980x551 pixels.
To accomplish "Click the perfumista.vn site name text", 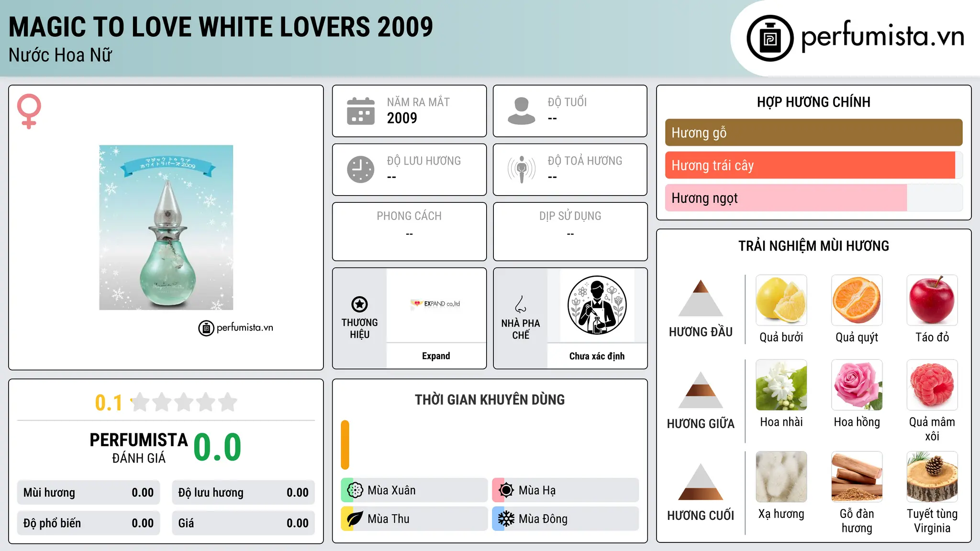I will [x=882, y=36].
